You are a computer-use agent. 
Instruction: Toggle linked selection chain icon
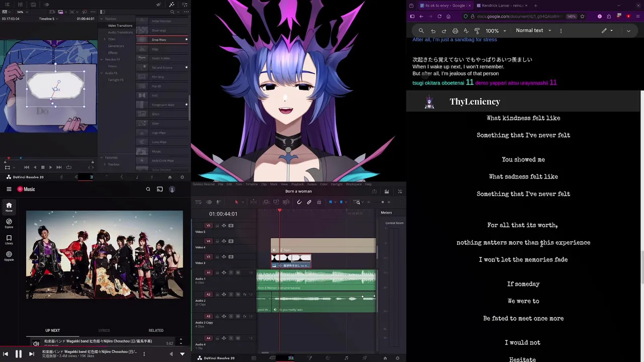point(309,202)
